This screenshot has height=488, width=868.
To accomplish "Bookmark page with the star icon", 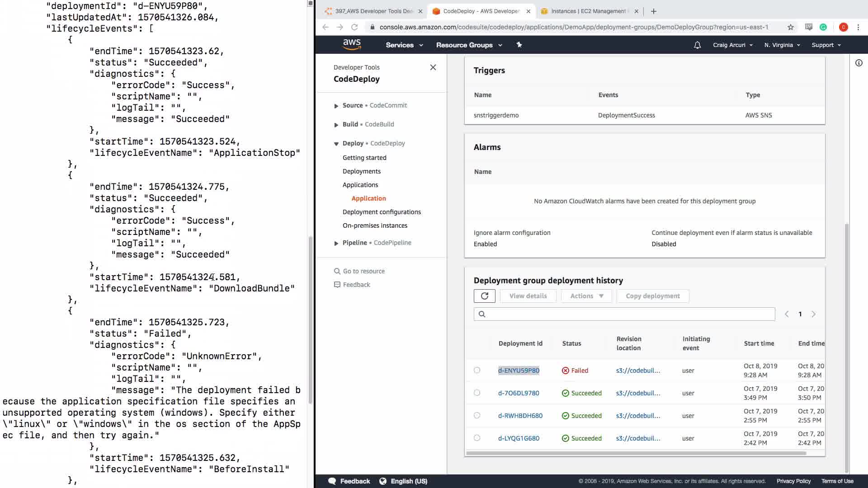I will click(x=790, y=27).
